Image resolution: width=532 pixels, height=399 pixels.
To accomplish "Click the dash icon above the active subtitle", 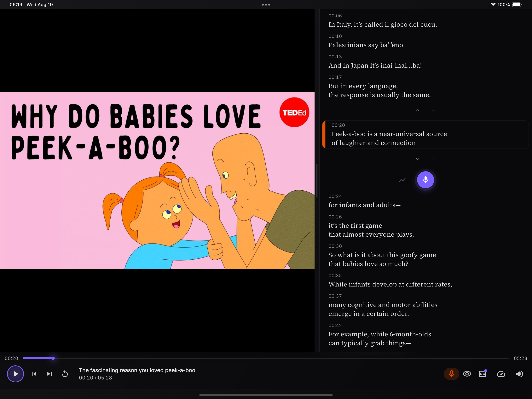I will pyautogui.click(x=433, y=110).
